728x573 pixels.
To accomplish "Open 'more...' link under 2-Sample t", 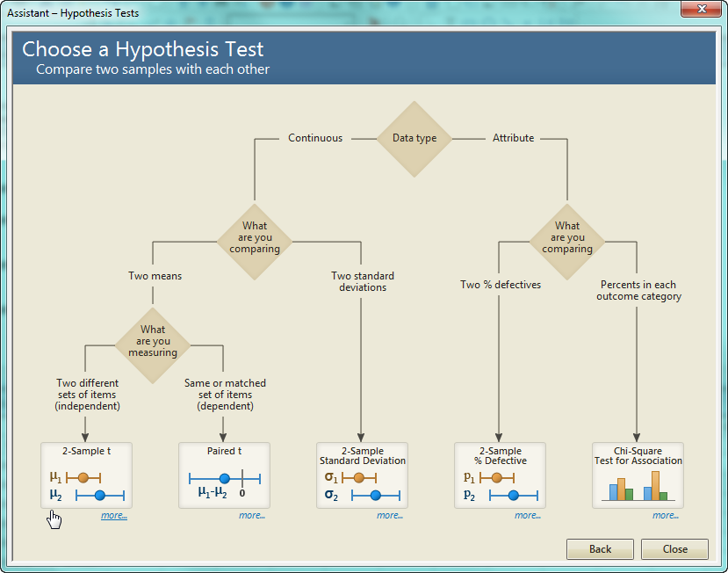I will 114,516.
